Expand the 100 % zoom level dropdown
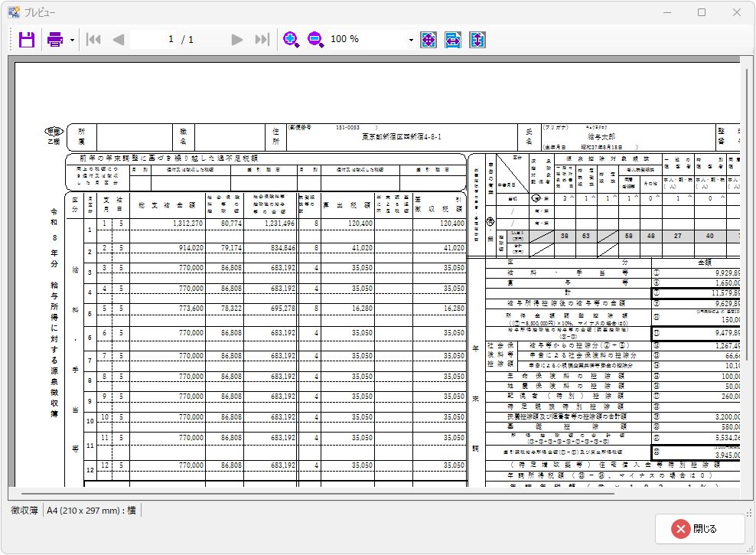 [411, 40]
